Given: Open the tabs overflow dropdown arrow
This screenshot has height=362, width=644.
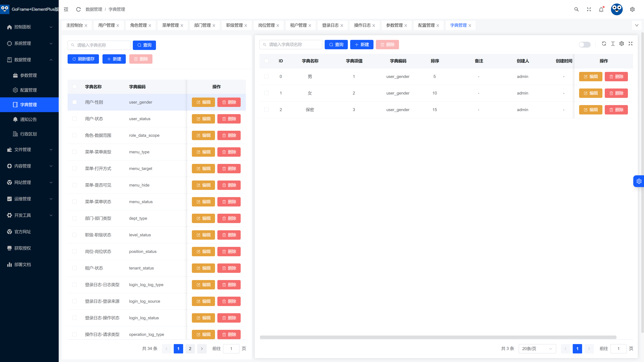Looking at the screenshot, I should point(636,25).
